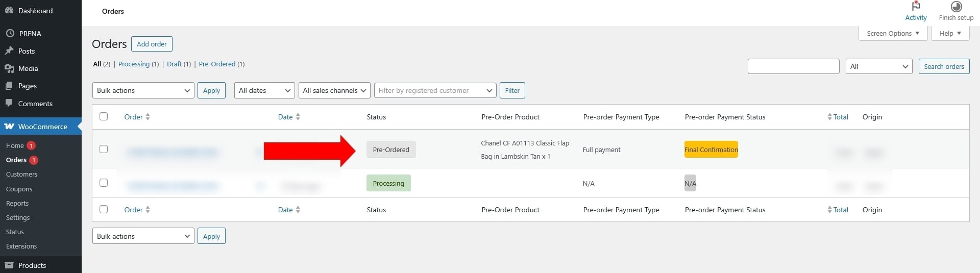Screen dimensions: 980x273
Task: Open the All sales channels dropdown
Action: click(334, 90)
